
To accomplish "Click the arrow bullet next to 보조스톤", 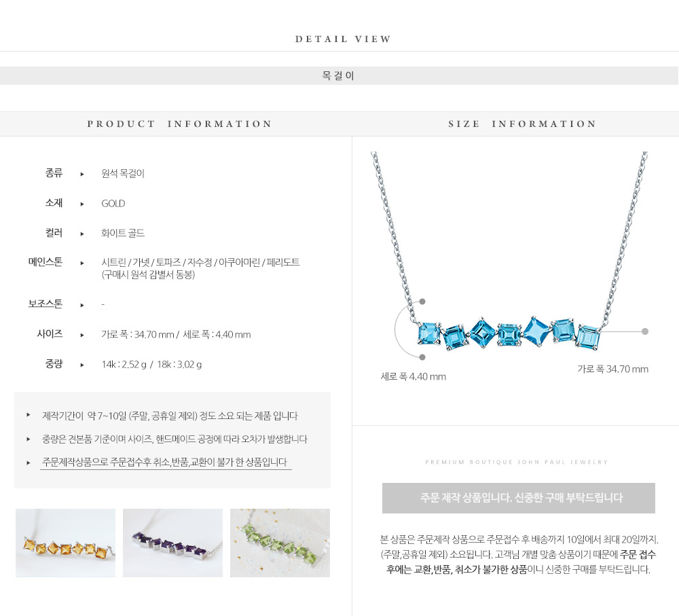I will (82, 305).
